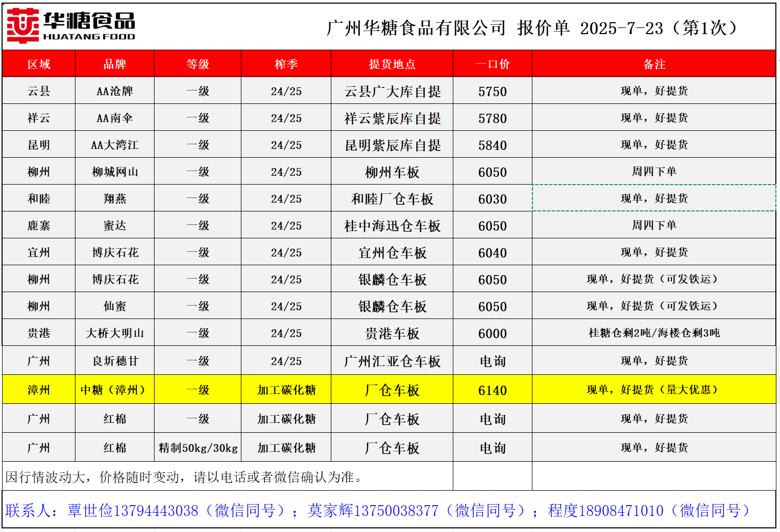
Task: Click contact 覃世俭 phone number 13794443038
Action: pyautogui.click(x=155, y=511)
